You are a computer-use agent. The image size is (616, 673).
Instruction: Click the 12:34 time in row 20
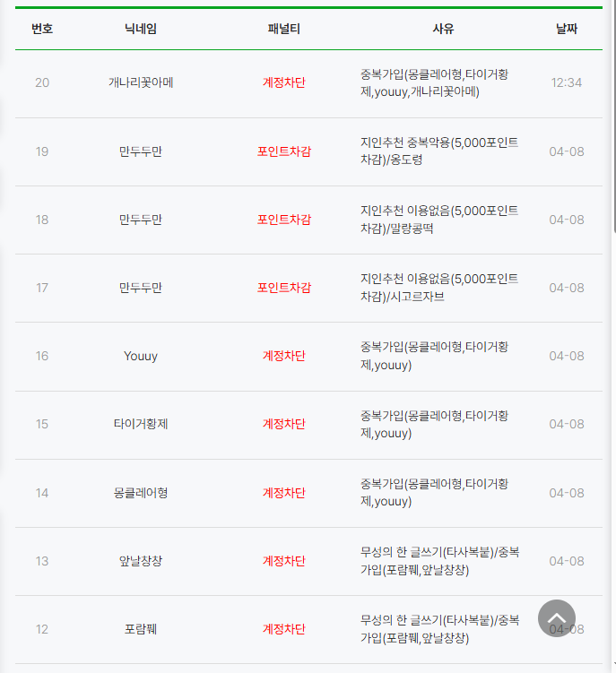(x=566, y=82)
